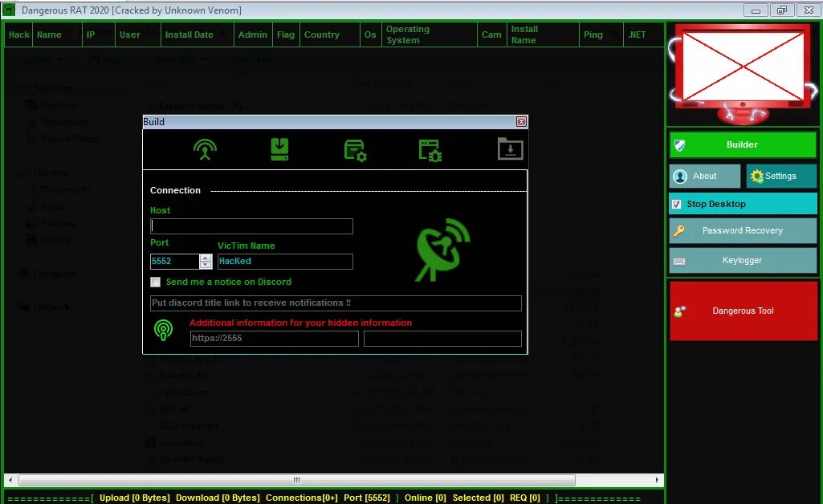The width and height of the screenshot is (823, 504).
Task: Restore down the main window
Action: (782, 10)
